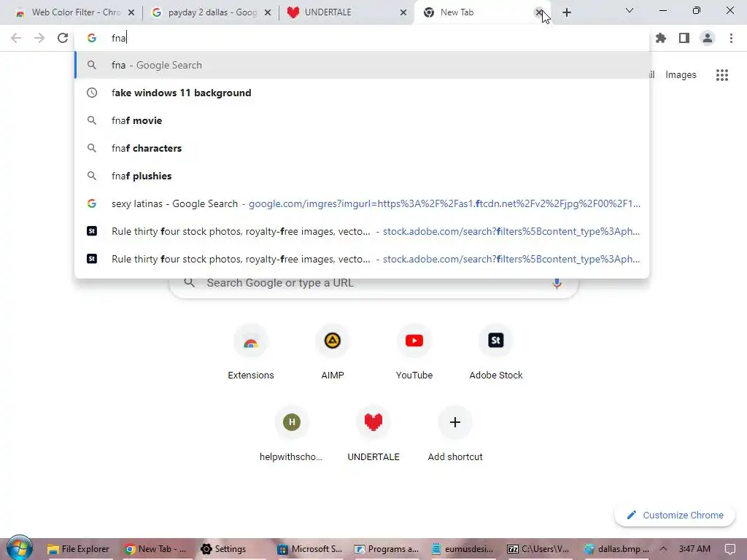The width and height of the screenshot is (747, 560).
Task: Select the fnaf characters suggestion
Action: (x=362, y=148)
